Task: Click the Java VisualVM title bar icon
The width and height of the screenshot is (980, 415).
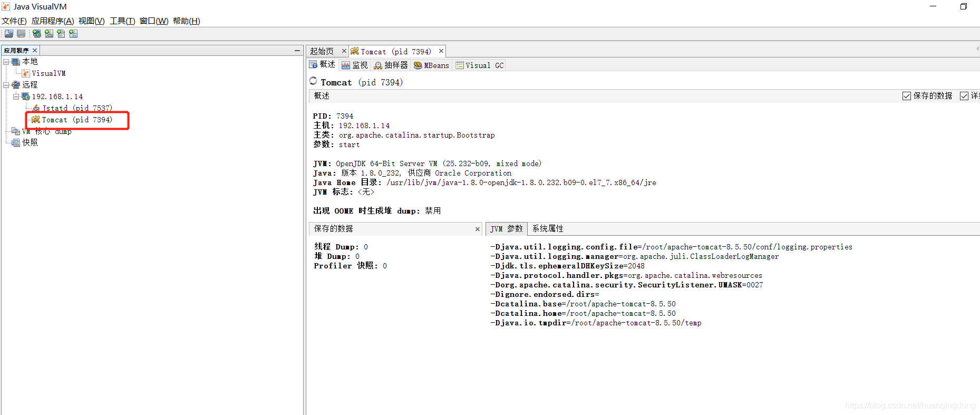Action: point(6,6)
